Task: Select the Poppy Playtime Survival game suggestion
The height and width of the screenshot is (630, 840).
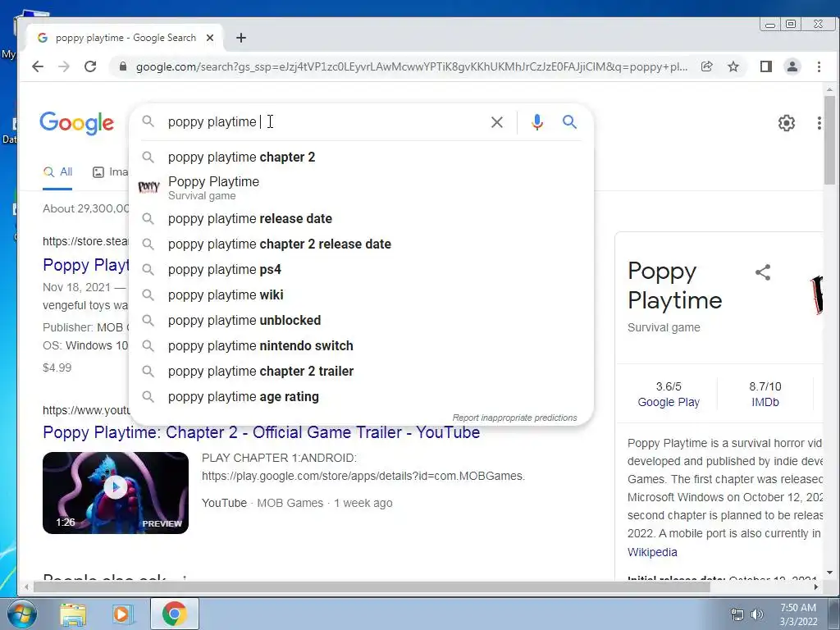Action: 362,188
